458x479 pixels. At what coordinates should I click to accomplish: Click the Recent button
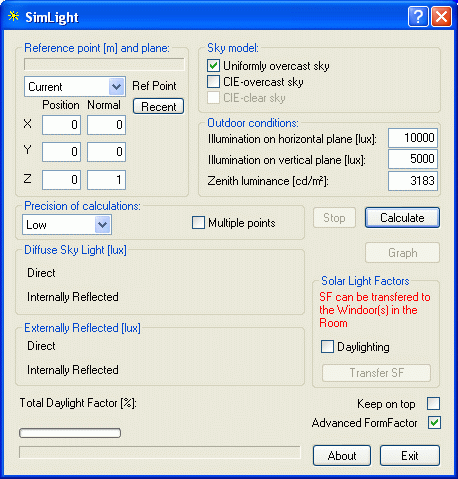(159, 107)
